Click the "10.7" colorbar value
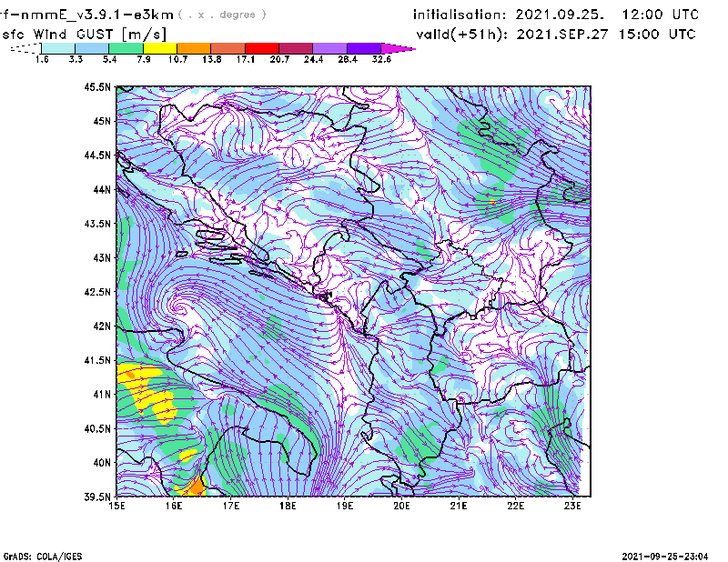 click(x=177, y=59)
